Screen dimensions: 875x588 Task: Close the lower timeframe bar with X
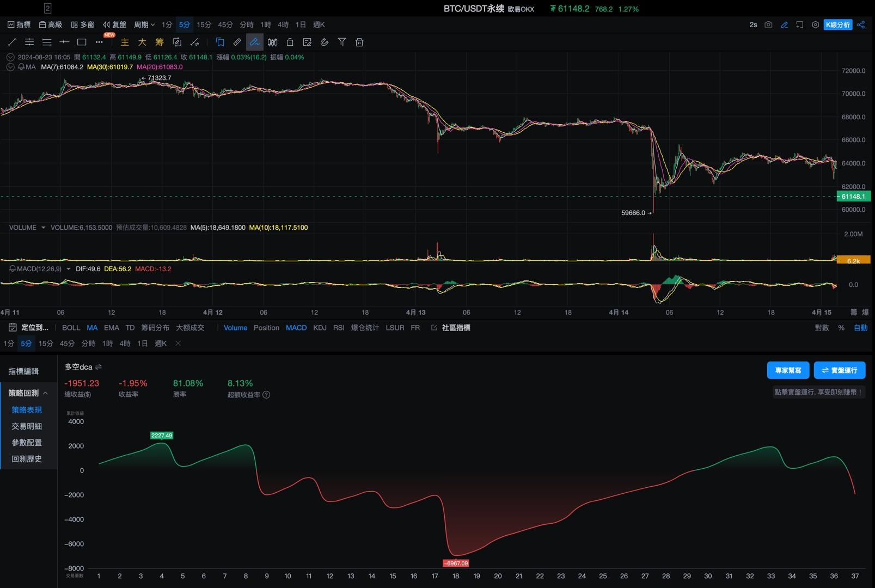(x=178, y=344)
